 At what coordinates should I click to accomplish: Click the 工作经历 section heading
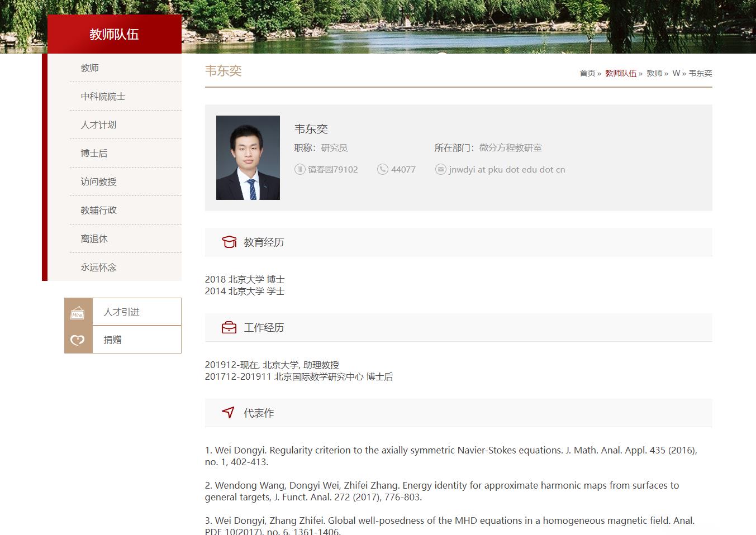coord(264,327)
